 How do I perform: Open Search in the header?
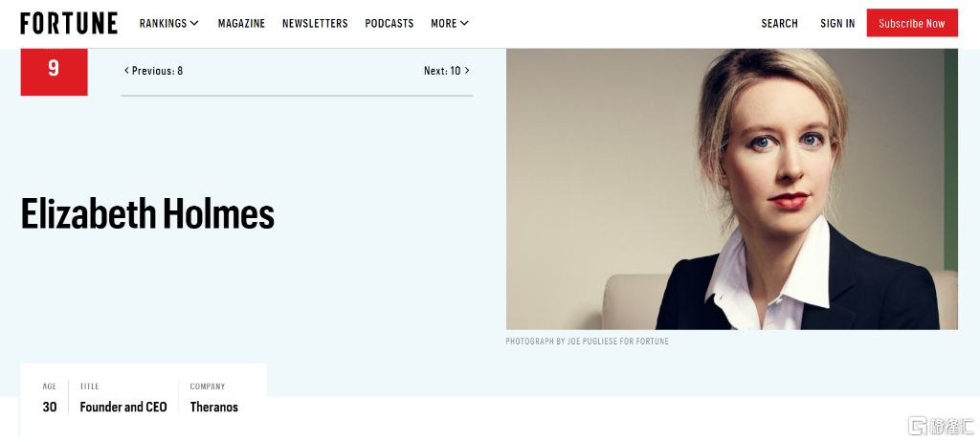pyautogui.click(x=779, y=23)
